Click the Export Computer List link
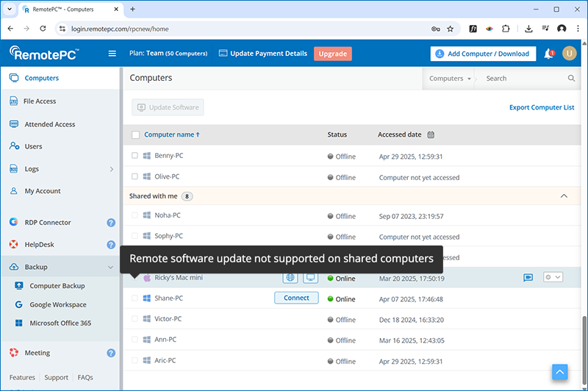The height and width of the screenshot is (391, 588). tap(542, 107)
